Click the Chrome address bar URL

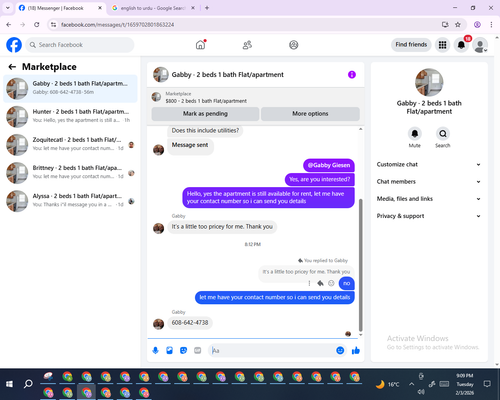(x=117, y=25)
